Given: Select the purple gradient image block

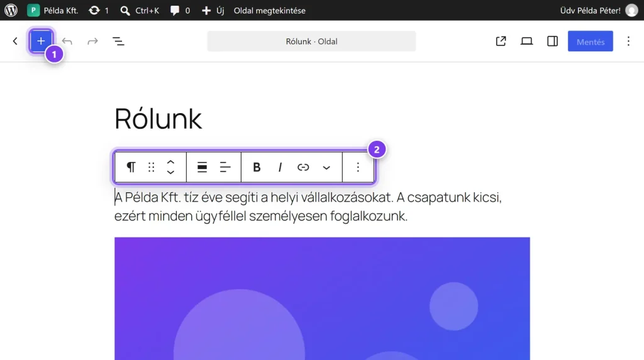Looking at the screenshot, I should click(x=322, y=298).
